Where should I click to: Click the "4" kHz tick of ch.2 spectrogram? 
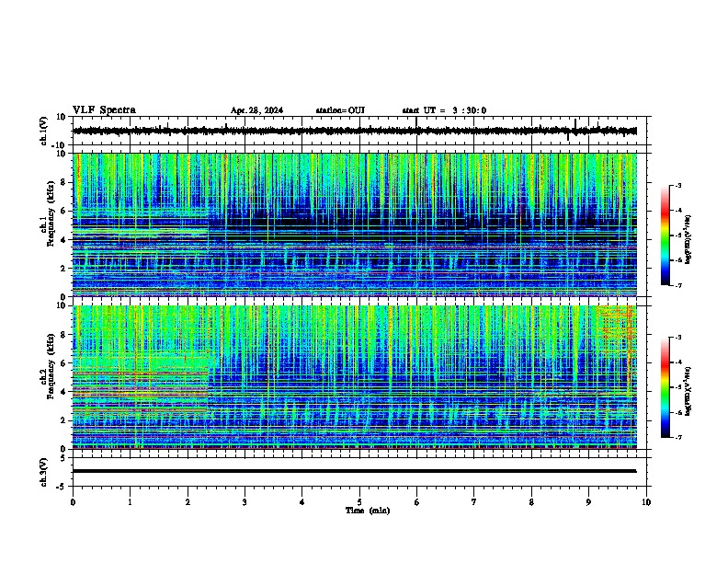click(x=63, y=392)
